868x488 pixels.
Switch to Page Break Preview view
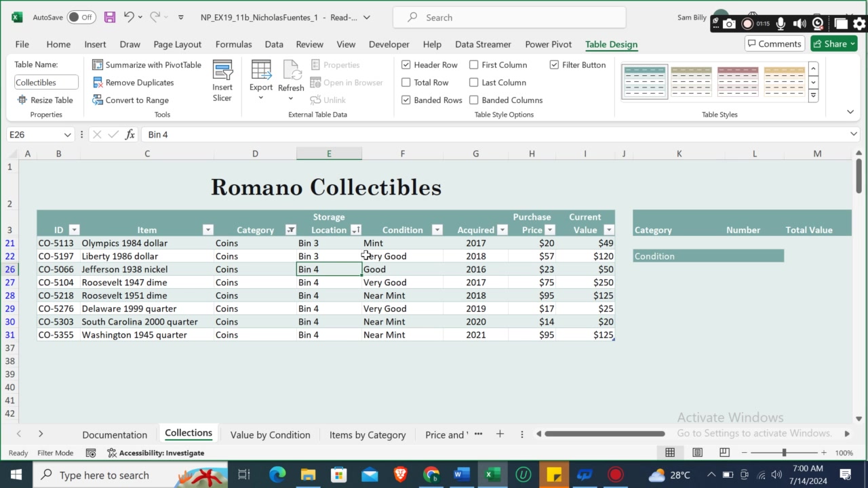[724, 453]
